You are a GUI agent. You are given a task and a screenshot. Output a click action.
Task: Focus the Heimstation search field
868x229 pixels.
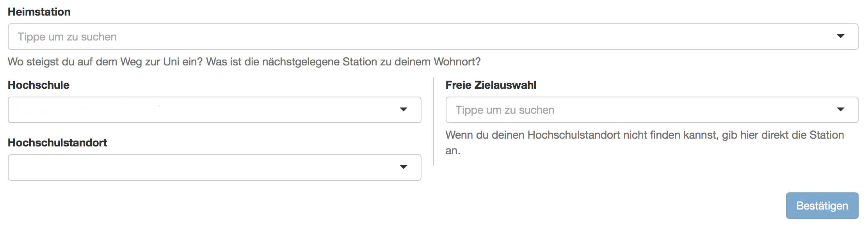click(433, 37)
